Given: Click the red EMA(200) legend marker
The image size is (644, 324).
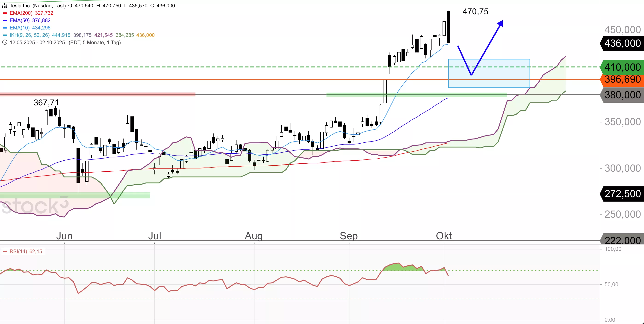Looking at the screenshot, I should tap(5, 13).
